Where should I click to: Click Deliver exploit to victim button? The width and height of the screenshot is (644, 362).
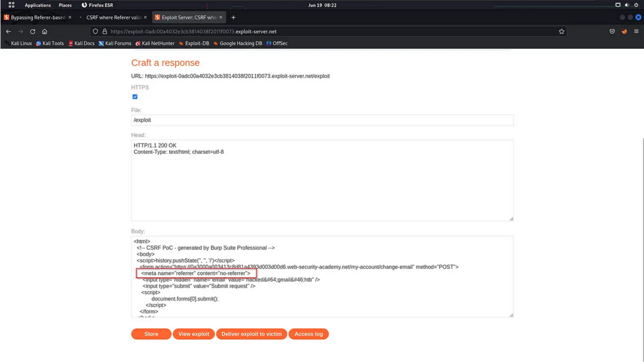pyautogui.click(x=251, y=334)
